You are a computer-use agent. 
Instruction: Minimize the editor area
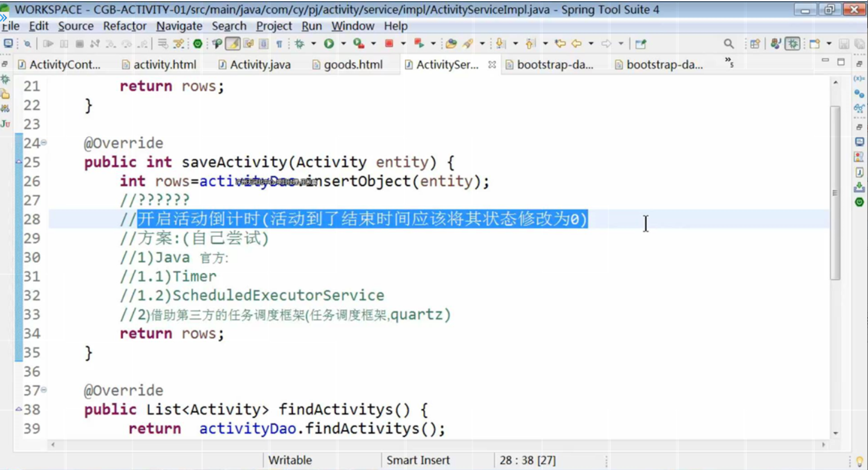click(825, 61)
